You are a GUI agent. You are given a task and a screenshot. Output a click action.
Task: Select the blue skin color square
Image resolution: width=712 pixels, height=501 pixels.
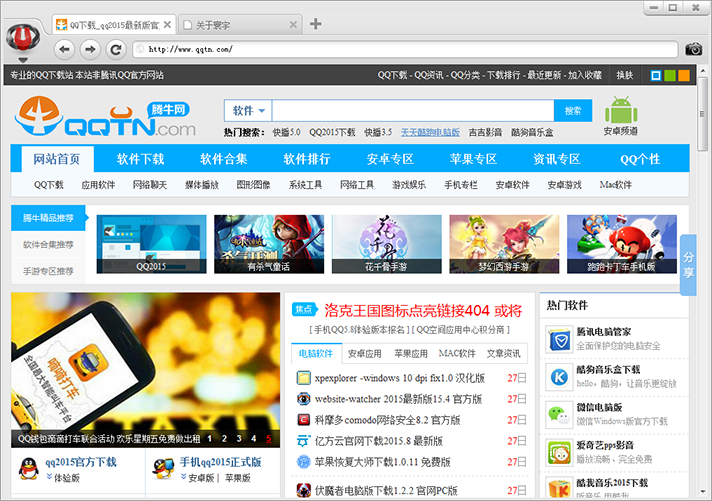coord(656,75)
